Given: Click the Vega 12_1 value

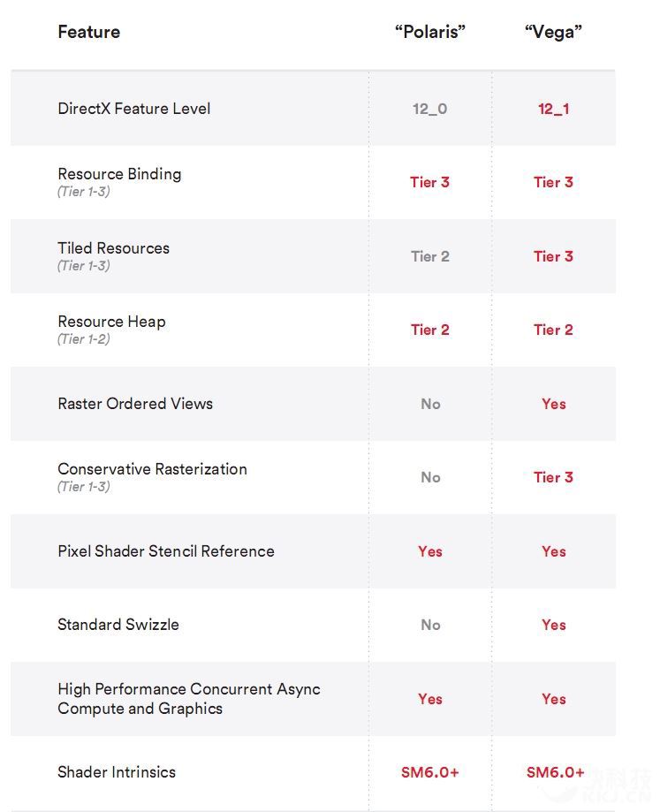Looking at the screenshot, I should [x=553, y=109].
